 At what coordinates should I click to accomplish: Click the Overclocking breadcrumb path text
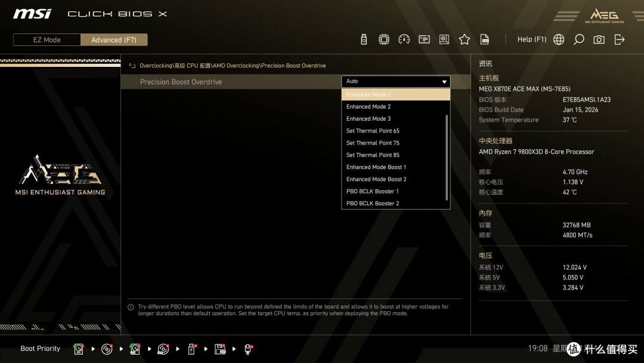click(x=233, y=66)
